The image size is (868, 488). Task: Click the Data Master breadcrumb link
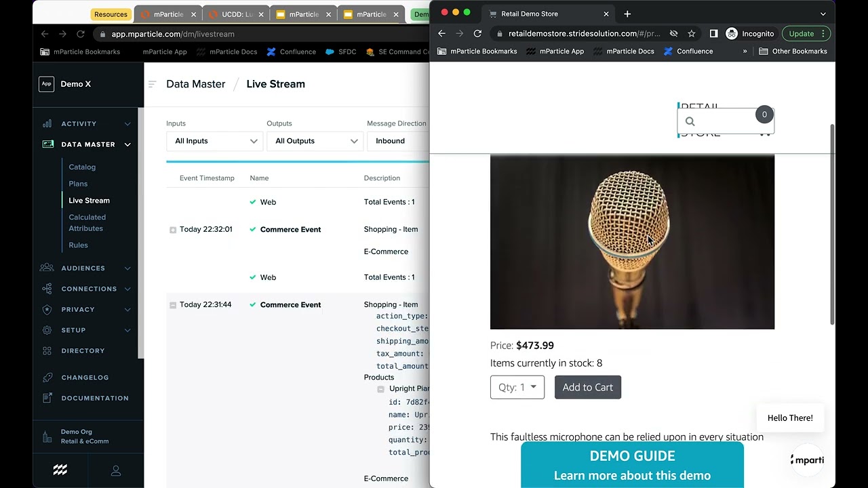coord(195,84)
